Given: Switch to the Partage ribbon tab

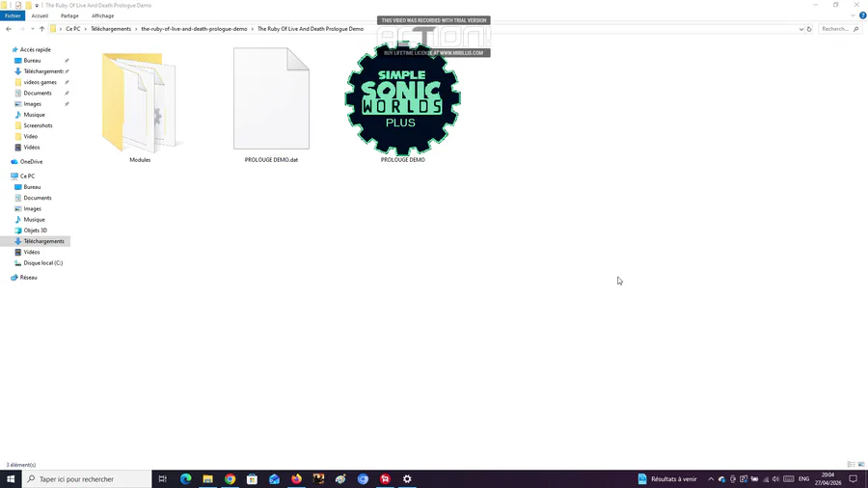Looking at the screenshot, I should pyautogui.click(x=69, y=16).
